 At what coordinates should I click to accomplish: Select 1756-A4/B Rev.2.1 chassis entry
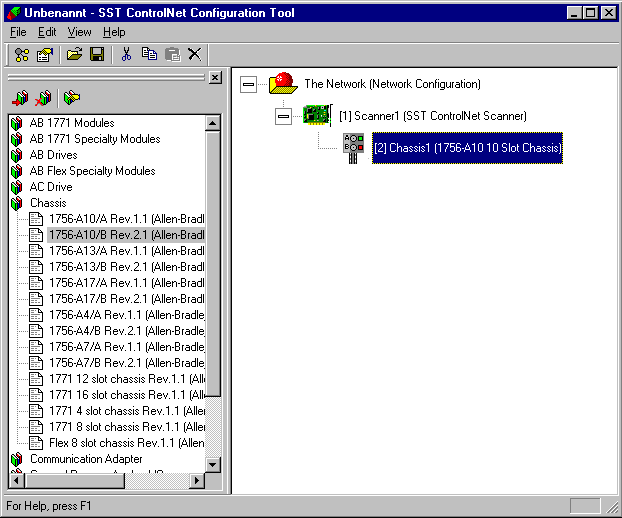pyautogui.click(x=127, y=331)
